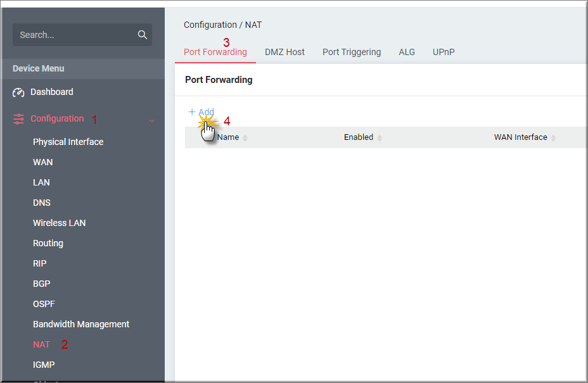Image resolution: width=588 pixels, height=383 pixels.
Task: Open the IGMP settings page
Action: point(44,365)
